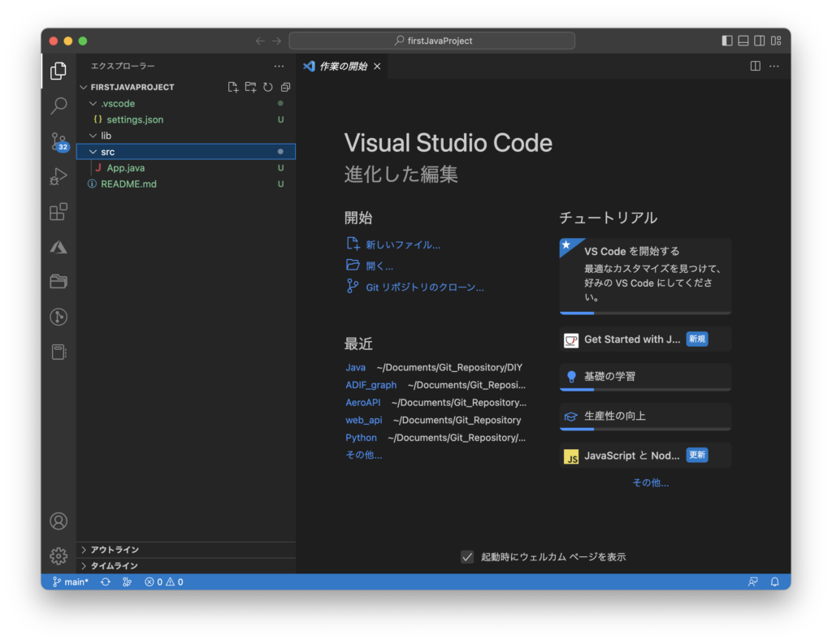Toggle the bottom panel layout button
Screen dimensions: 832x644
click(x=743, y=41)
